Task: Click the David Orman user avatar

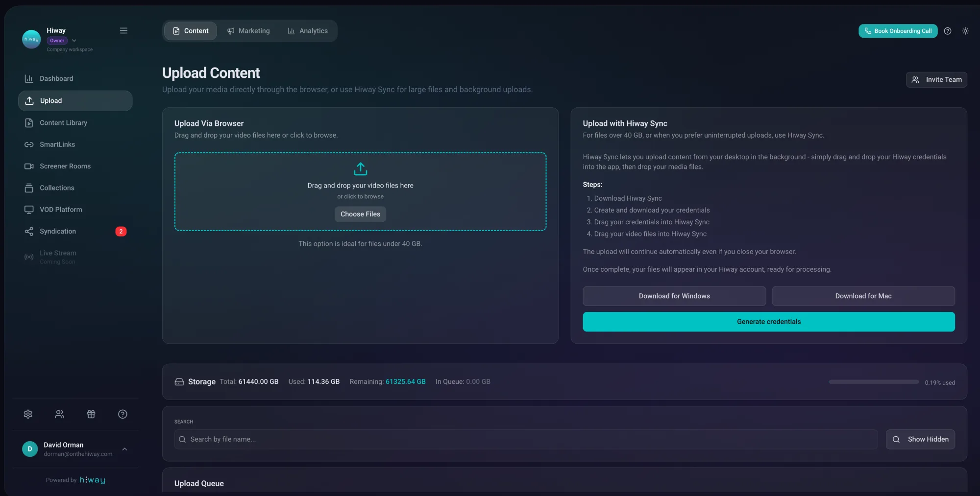Action: 30,449
